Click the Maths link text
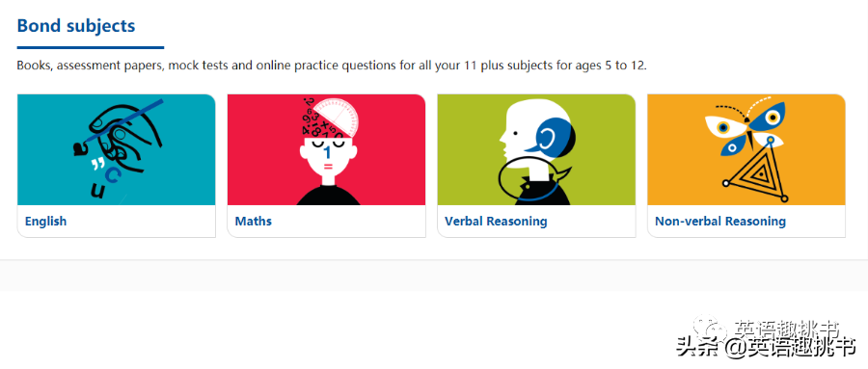The height and width of the screenshot is (369, 868). tap(254, 222)
